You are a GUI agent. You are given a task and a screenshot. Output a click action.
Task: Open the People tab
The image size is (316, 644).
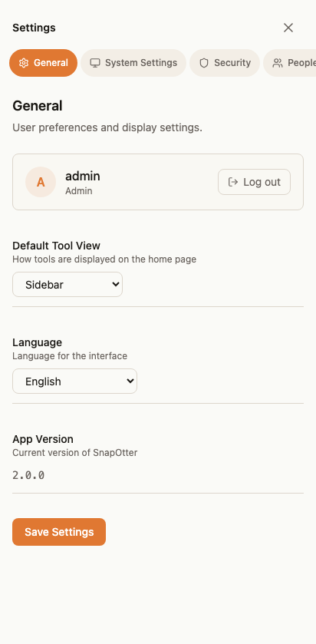(x=290, y=63)
